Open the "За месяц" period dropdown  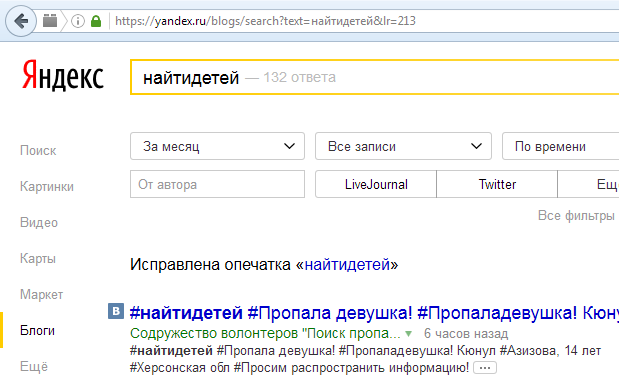tap(218, 146)
